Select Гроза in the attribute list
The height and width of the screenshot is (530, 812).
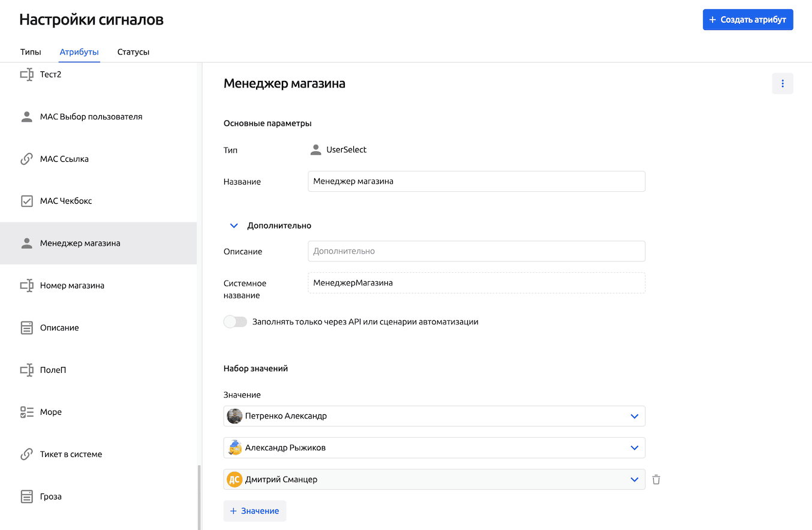(51, 496)
